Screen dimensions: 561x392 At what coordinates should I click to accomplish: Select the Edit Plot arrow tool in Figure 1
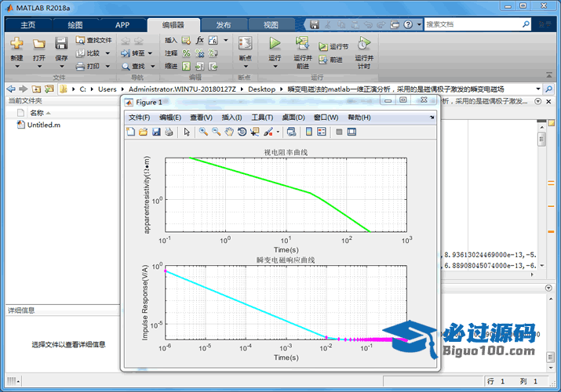(x=187, y=132)
